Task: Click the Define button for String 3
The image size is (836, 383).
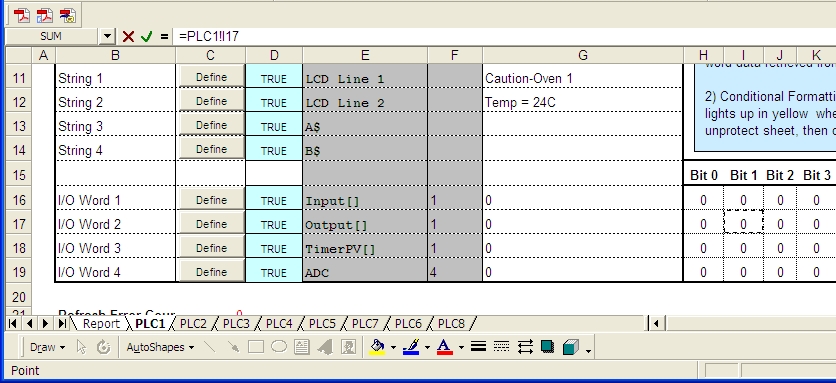Action: coord(211,125)
